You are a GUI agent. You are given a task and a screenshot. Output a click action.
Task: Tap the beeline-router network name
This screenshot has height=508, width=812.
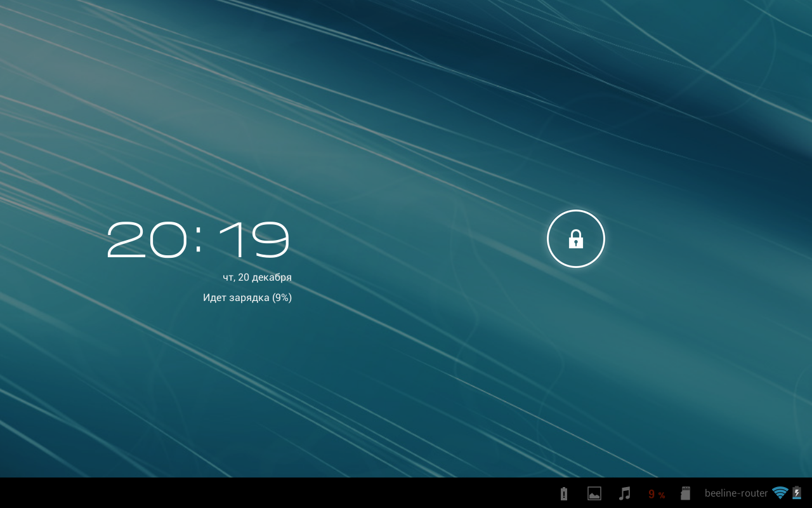pyautogui.click(x=736, y=493)
